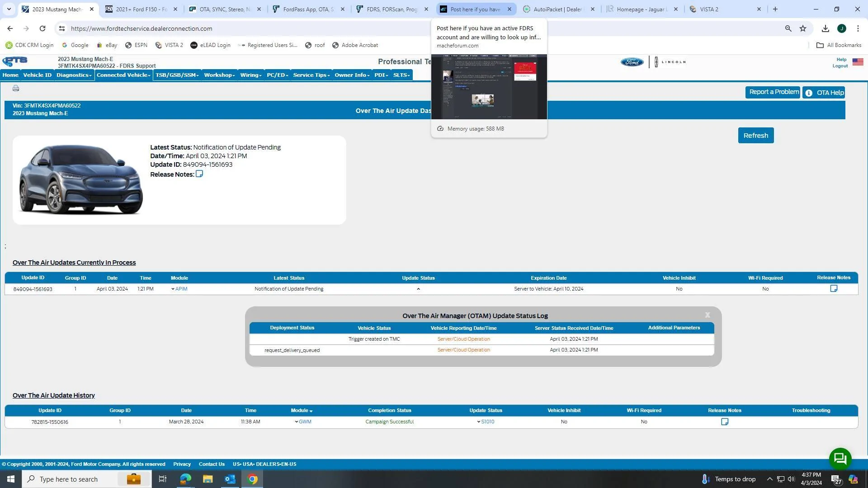
Task: View site information icon in address bar
Action: pyautogui.click(x=62, y=28)
